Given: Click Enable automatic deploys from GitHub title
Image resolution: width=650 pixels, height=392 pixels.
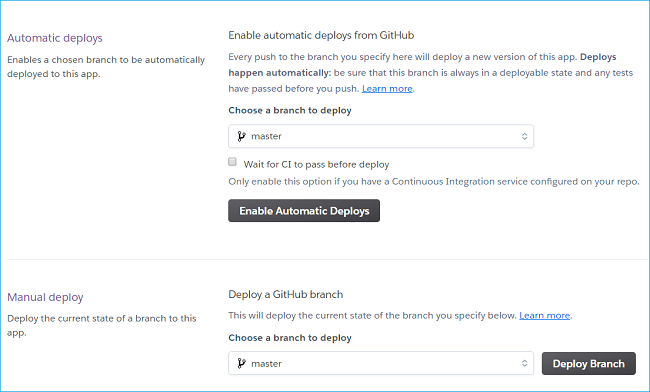Looking at the screenshot, I should (321, 35).
